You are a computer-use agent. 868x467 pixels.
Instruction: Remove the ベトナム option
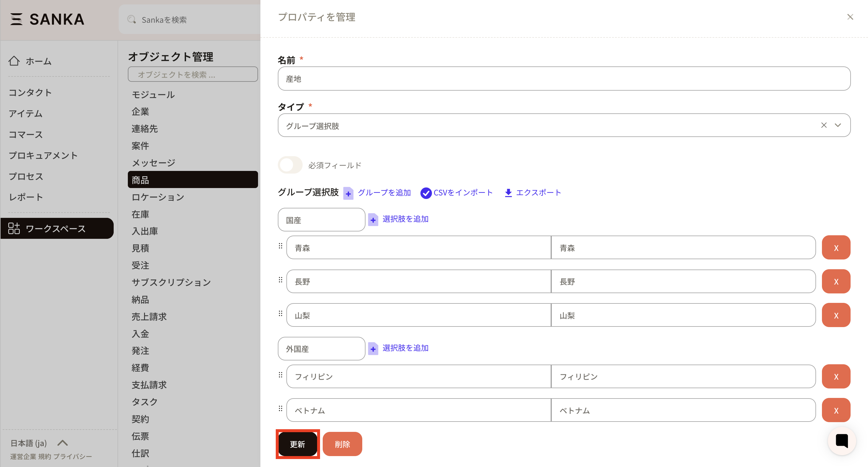[x=836, y=410]
